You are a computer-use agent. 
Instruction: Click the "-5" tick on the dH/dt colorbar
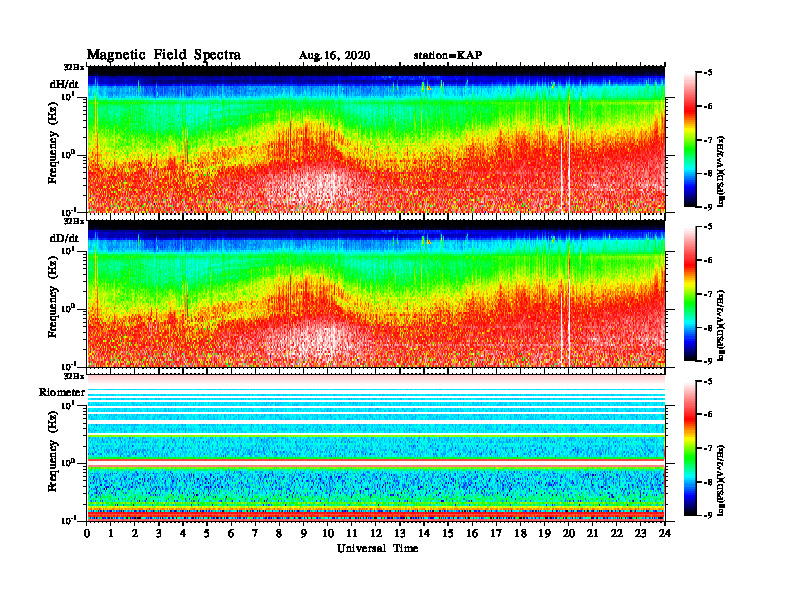point(708,73)
